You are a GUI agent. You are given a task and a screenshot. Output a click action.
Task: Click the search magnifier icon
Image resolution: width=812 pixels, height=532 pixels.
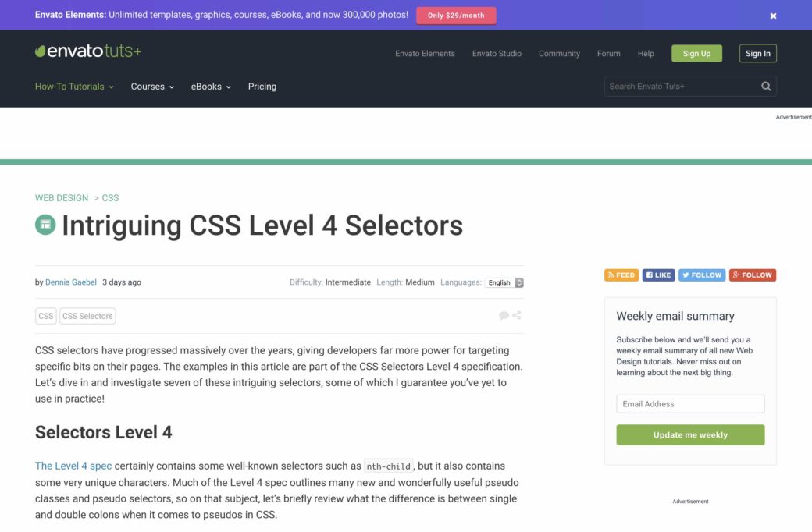766,87
